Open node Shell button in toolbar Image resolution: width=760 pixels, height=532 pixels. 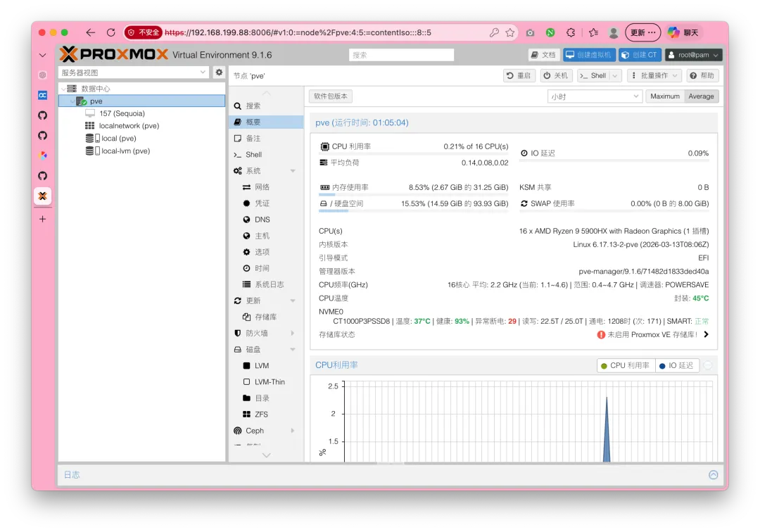[593, 75]
